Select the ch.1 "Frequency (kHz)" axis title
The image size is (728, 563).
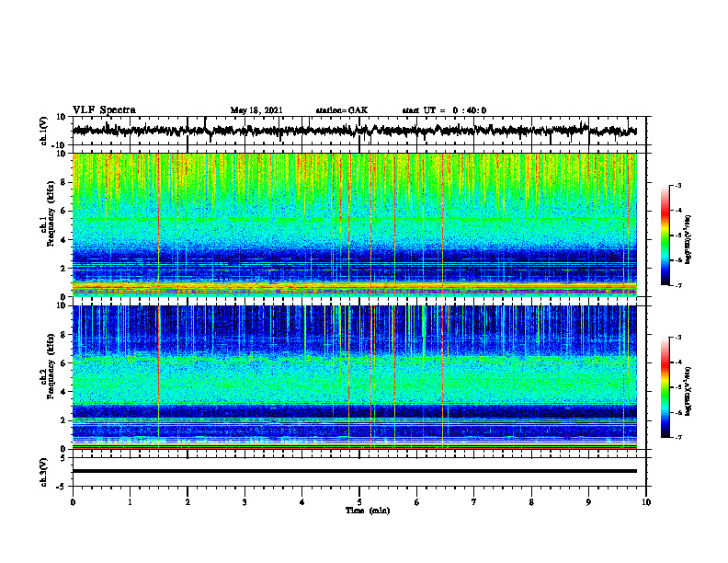tap(51, 213)
